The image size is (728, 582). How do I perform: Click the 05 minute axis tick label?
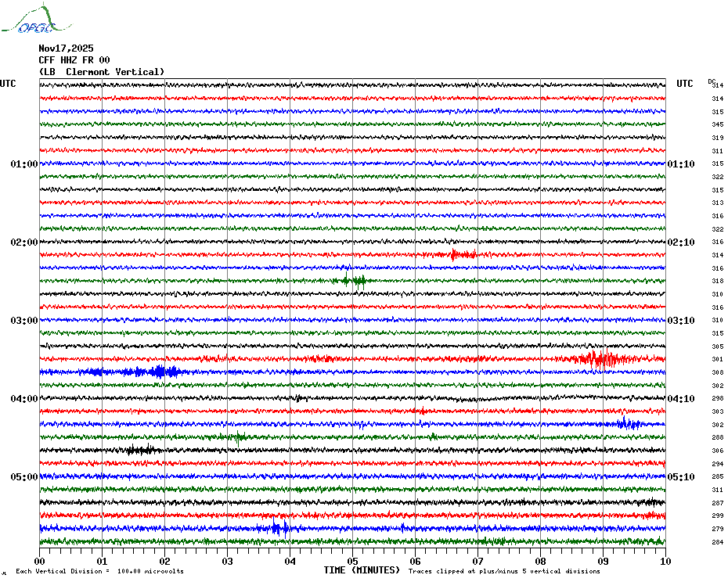tap(353, 562)
